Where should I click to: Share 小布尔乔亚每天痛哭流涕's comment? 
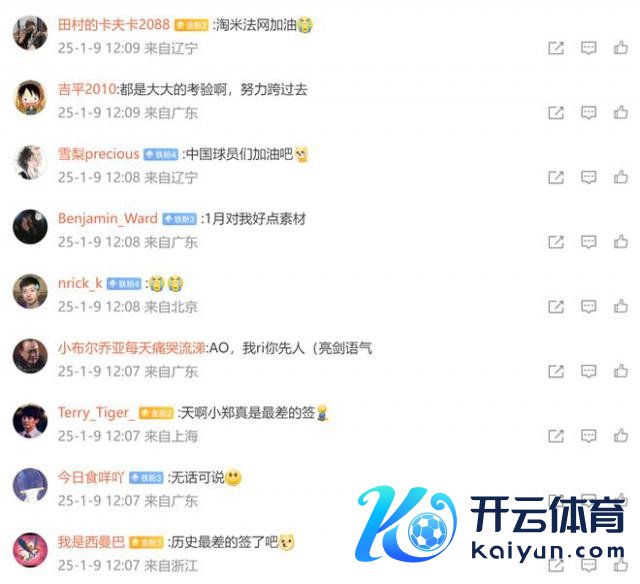(556, 371)
